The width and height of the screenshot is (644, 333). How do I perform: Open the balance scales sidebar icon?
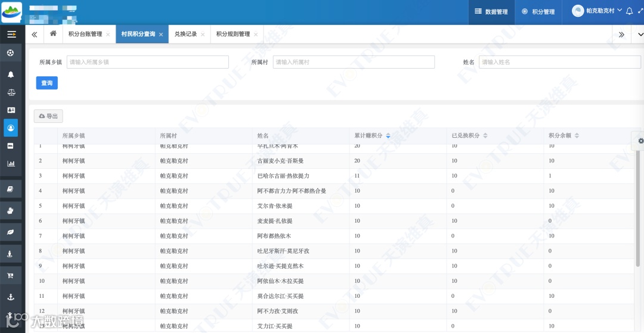11,92
